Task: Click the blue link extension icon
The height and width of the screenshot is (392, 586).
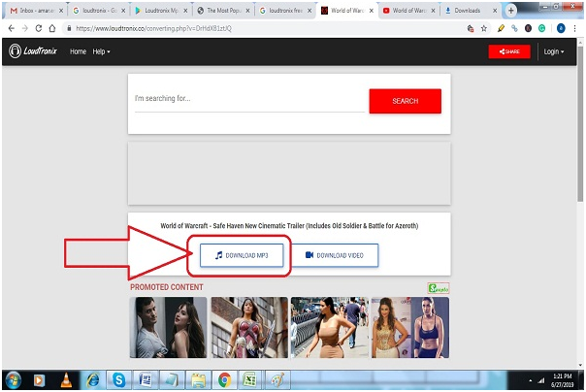Action: (514, 28)
